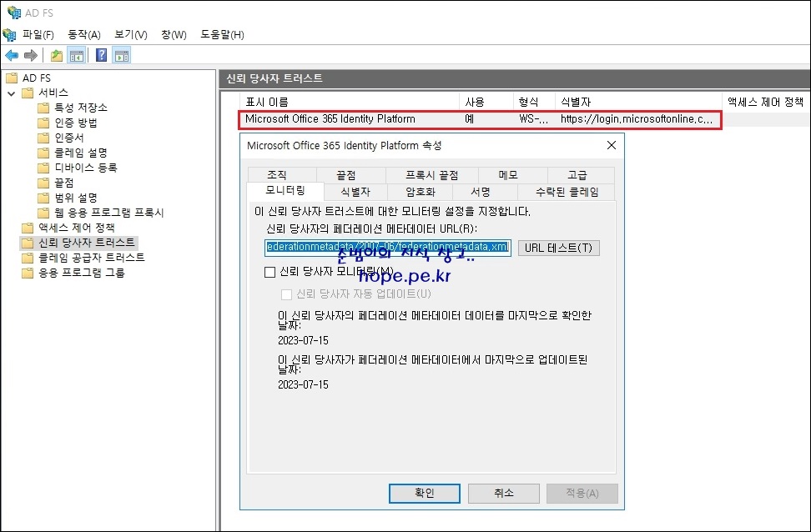This screenshot has height=532, width=811.
Task: Collapse the 서비스 tree node chevron
Action: [12, 93]
